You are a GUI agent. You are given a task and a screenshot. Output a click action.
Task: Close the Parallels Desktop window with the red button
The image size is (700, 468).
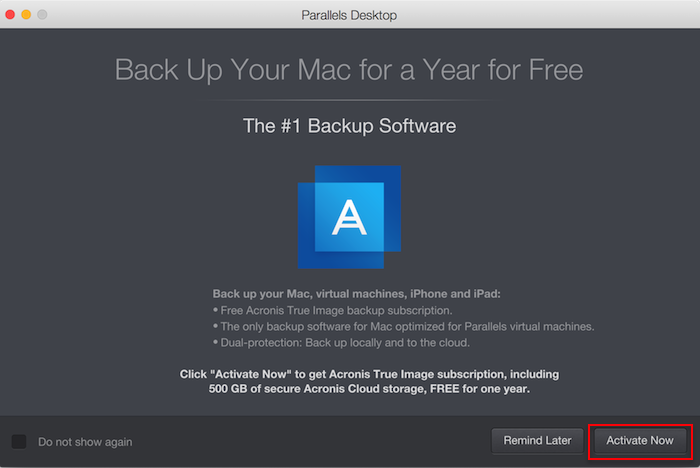(x=10, y=14)
